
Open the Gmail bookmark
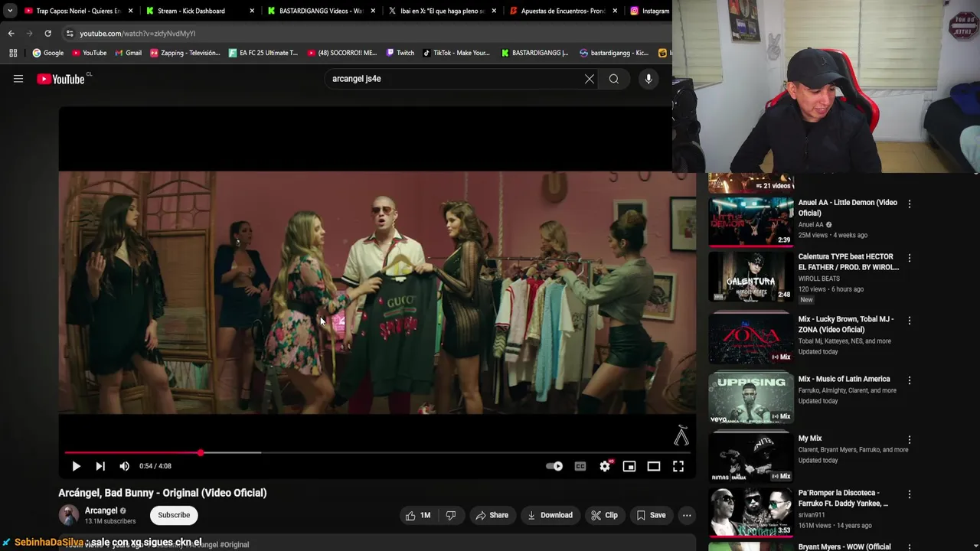[x=128, y=53]
